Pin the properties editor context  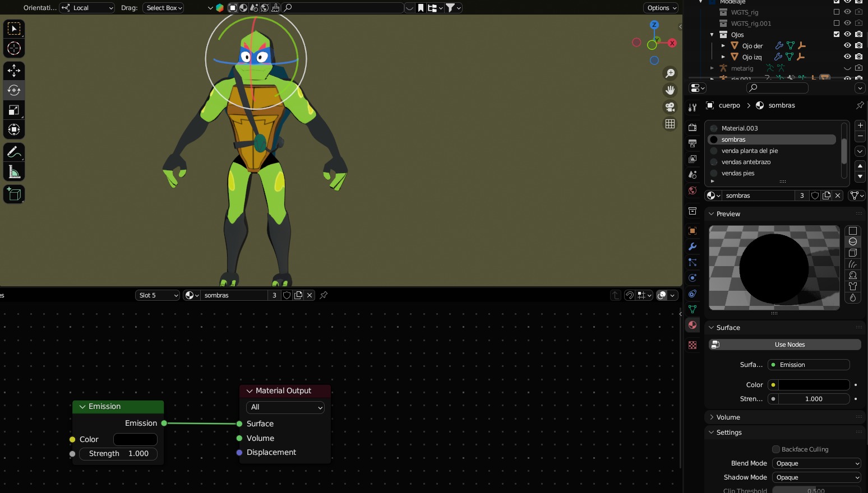[860, 105]
